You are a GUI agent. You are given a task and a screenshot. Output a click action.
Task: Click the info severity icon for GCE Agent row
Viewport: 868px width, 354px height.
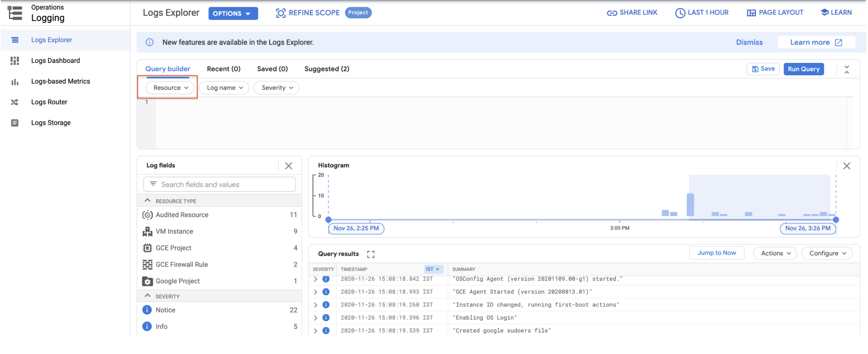326,292
